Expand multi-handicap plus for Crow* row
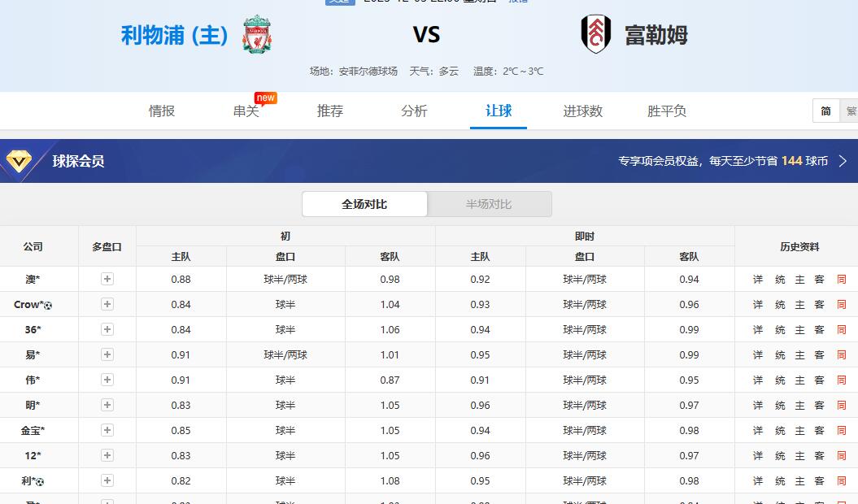 pyautogui.click(x=107, y=304)
